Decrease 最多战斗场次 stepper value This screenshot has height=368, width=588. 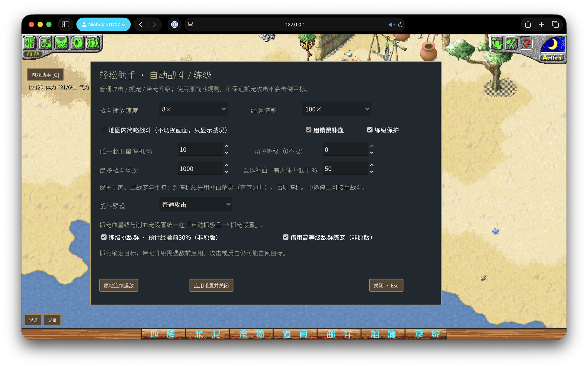click(226, 172)
